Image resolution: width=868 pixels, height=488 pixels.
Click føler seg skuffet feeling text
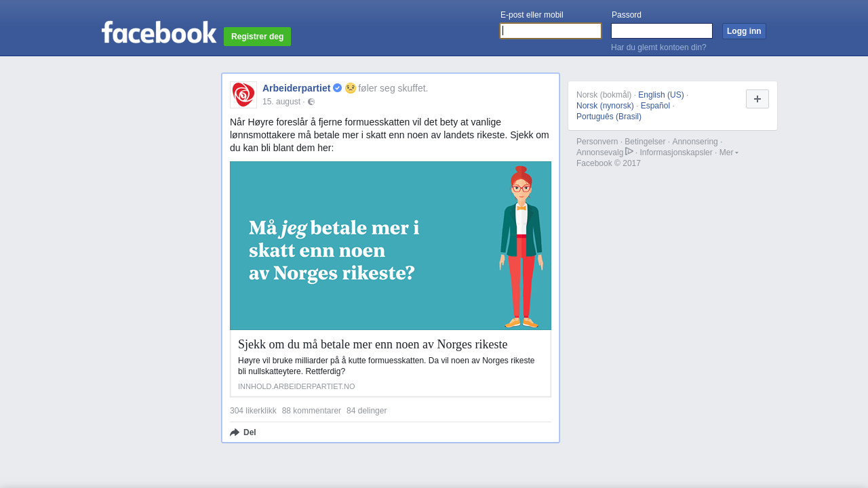[x=393, y=88]
